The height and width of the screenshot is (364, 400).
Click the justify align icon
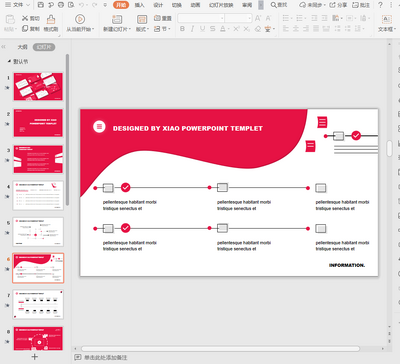316,29
